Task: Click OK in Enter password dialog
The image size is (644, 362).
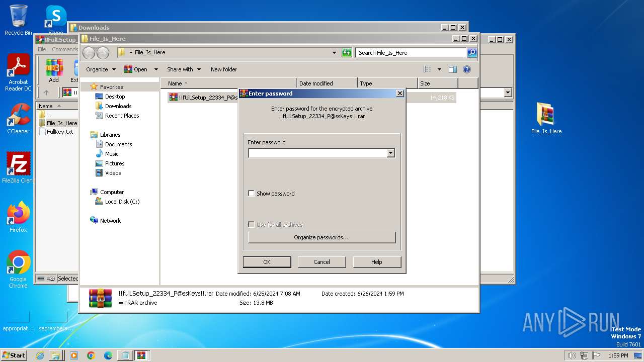Action: click(x=267, y=262)
